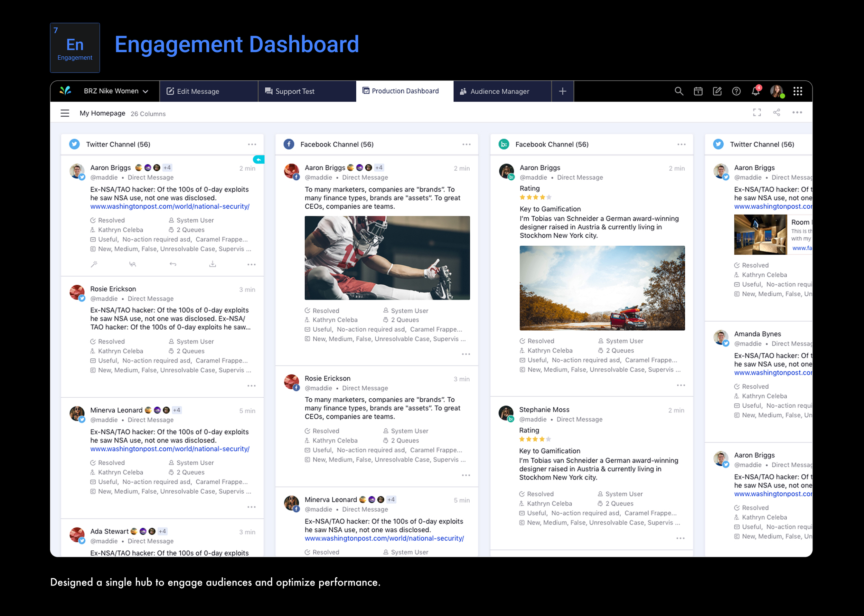
Task: Click magic wand icon on Aaron Briggs message
Action: tap(94, 264)
